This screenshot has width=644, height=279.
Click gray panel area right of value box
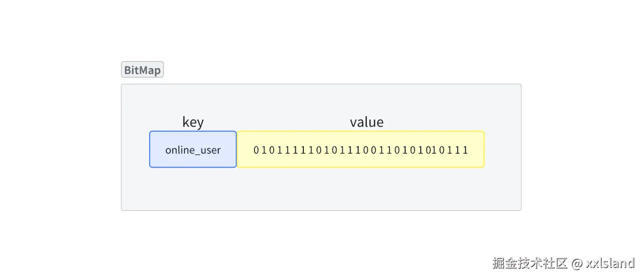coord(502,149)
